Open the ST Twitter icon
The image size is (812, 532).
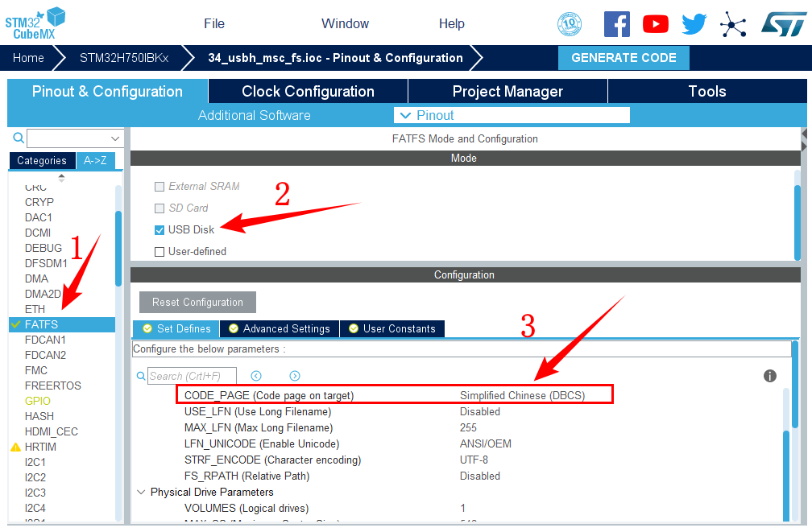pyautogui.click(x=694, y=24)
